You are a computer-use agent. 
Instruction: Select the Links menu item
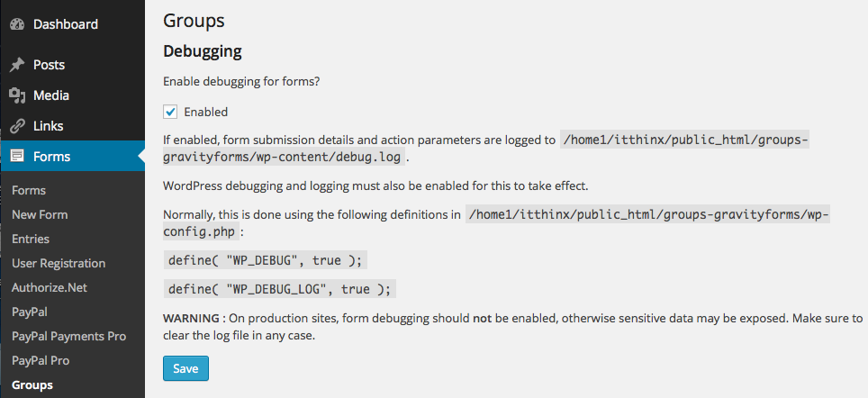73,126
